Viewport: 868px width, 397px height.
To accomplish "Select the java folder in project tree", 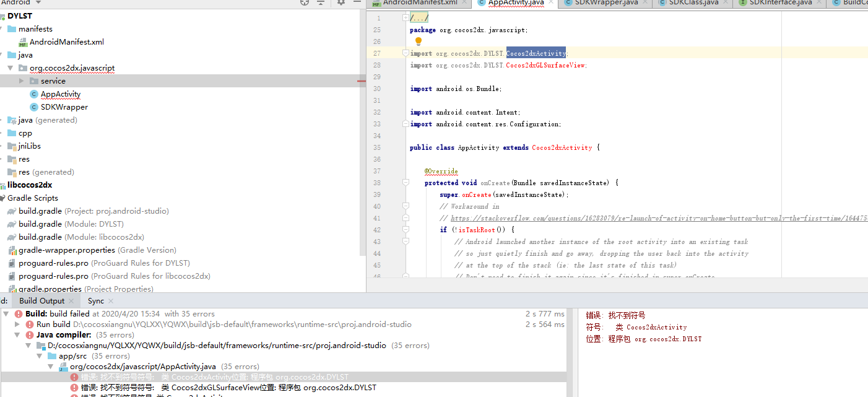I will click(25, 55).
